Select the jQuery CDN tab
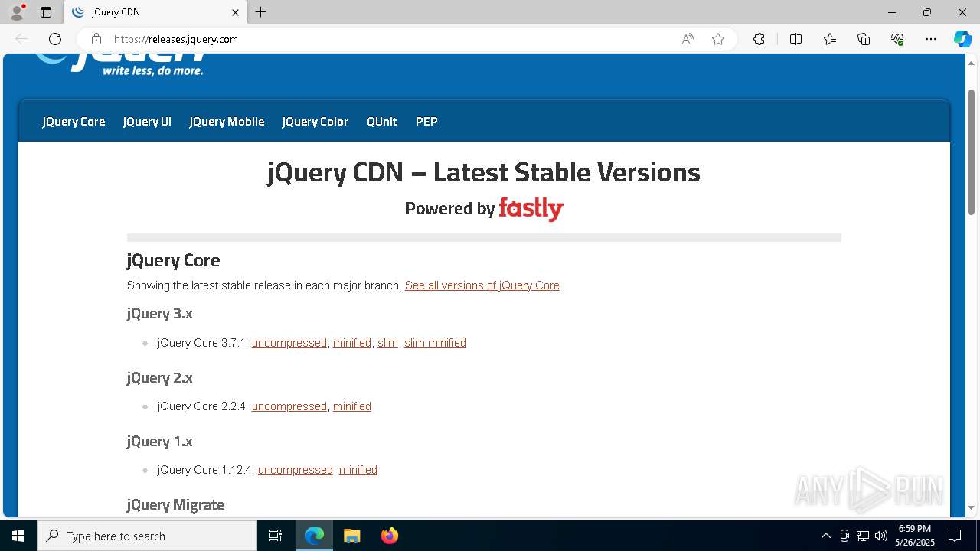 155,12
